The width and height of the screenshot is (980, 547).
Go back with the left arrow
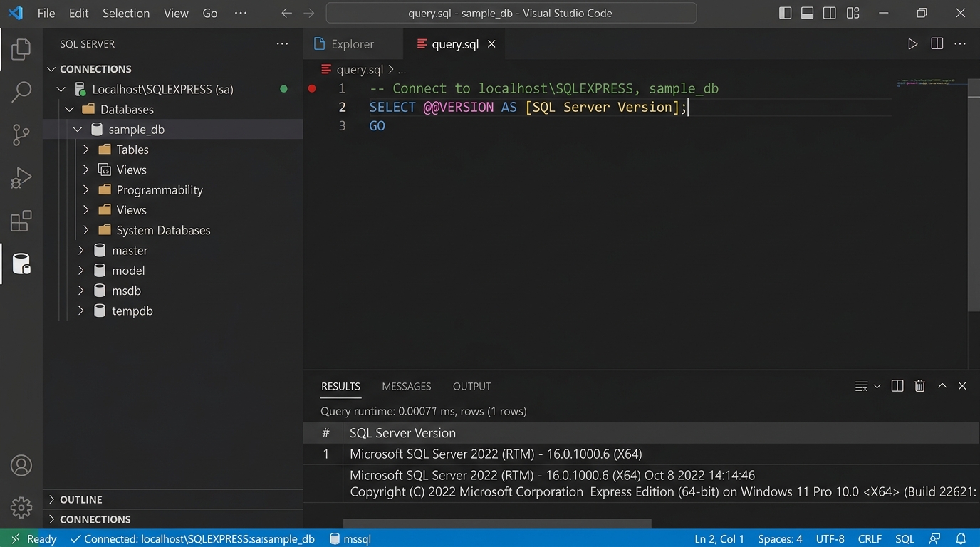coord(286,13)
